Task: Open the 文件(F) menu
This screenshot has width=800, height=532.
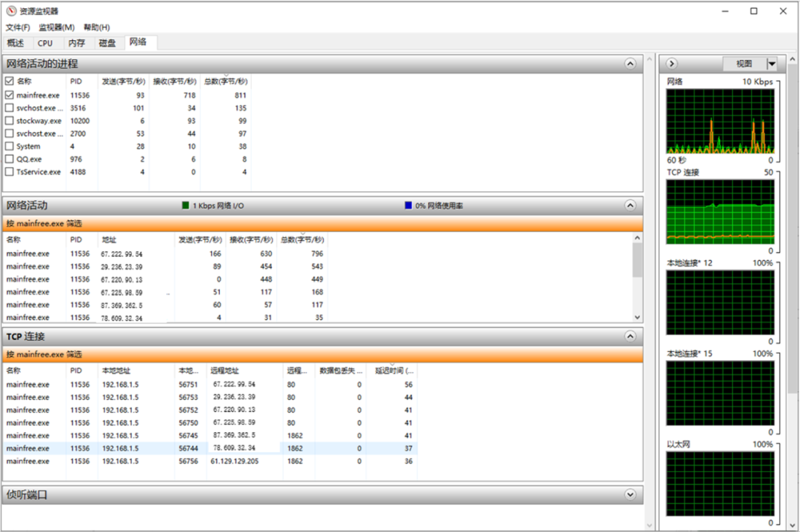Action: point(18,27)
